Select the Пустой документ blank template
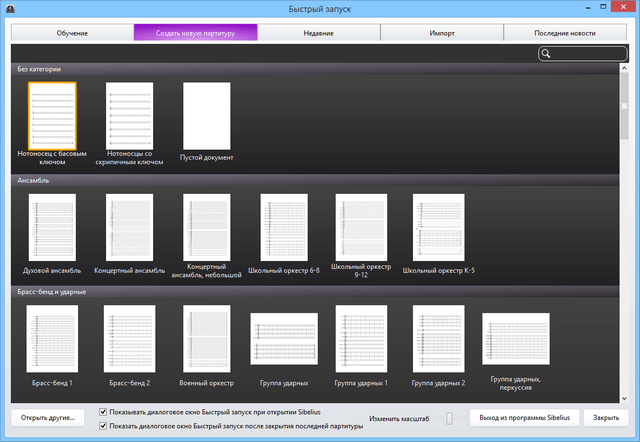This screenshot has width=640, height=442. pos(206,114)
